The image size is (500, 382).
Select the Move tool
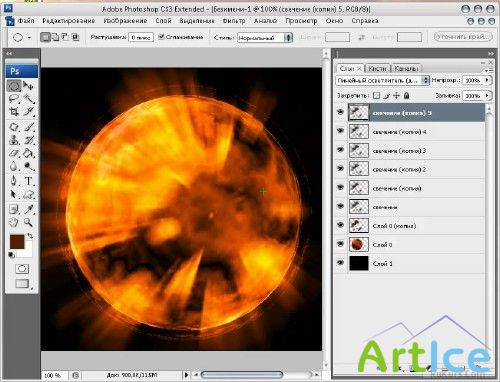pyautogui.click(x=29, y=86)
